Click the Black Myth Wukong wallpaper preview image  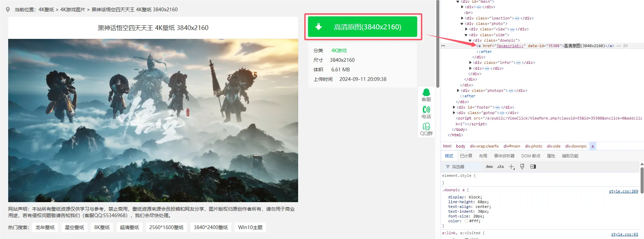point(153,120)
